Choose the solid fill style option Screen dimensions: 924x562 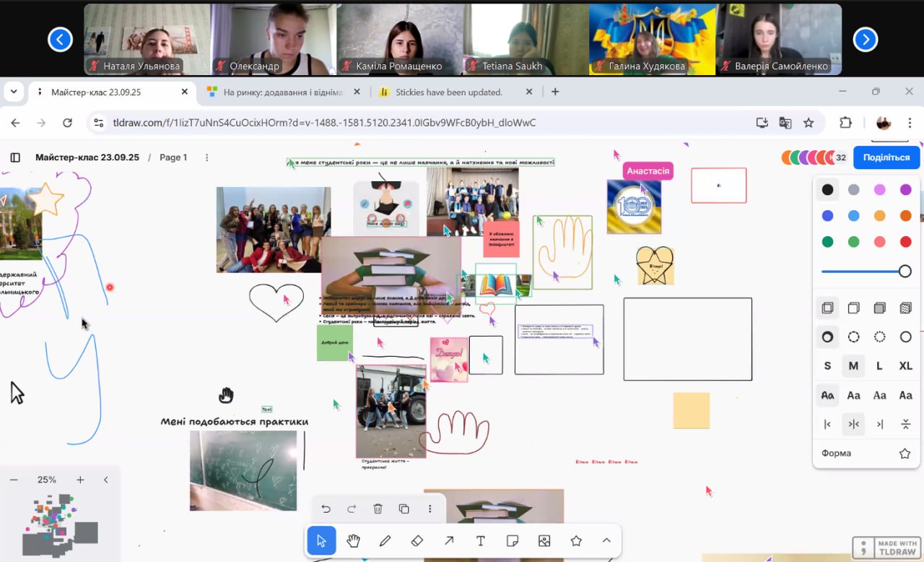click(x=879, y=308)
